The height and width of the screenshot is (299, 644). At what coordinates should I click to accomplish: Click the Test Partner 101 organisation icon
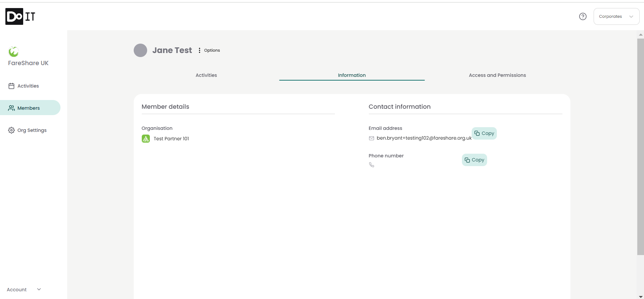(x=146, y=139)
